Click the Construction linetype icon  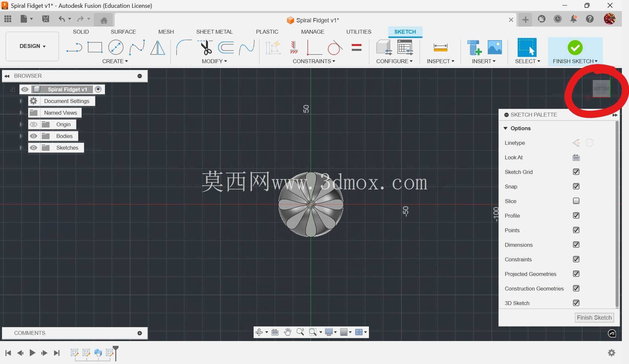(576, 143)
